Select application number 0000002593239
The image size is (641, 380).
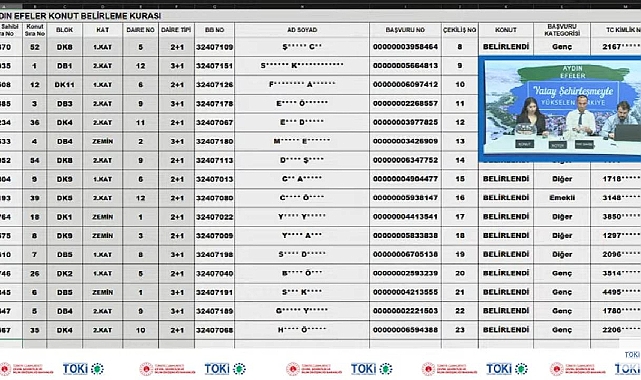tap(405, 273)
